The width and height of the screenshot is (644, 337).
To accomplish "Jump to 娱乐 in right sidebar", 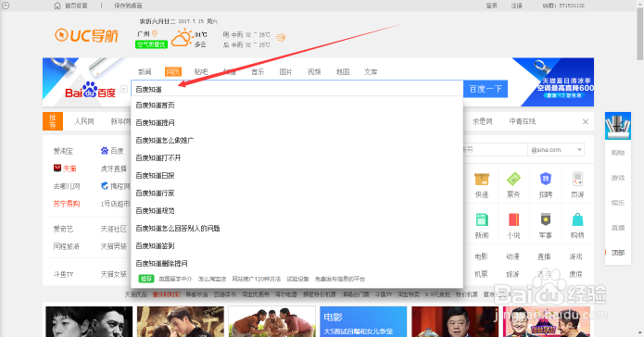I will [618, 203].
